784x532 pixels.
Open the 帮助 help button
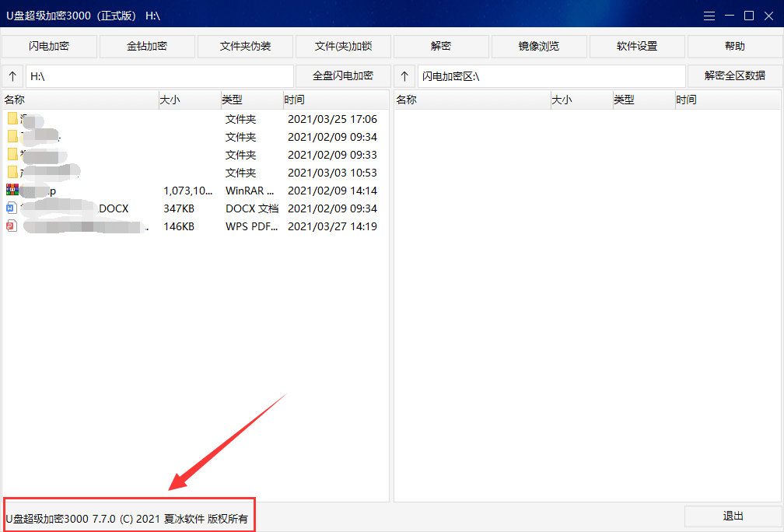click(x=735, y=47)
